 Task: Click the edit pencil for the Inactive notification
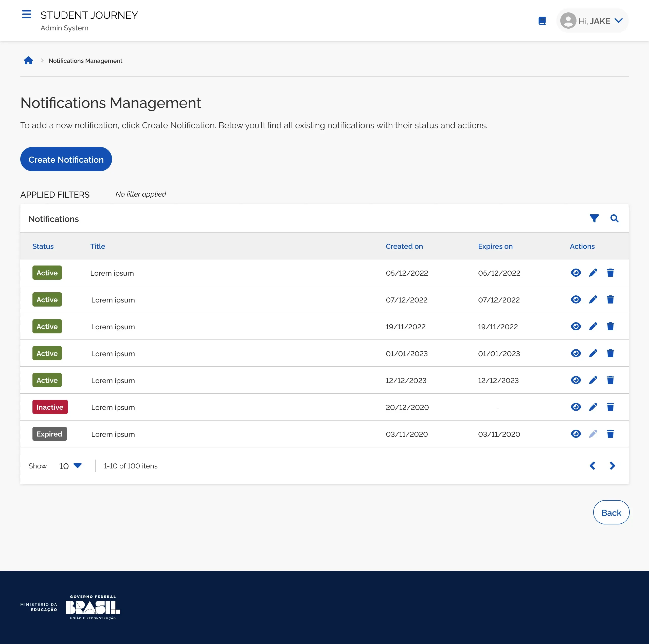[x=593, y=407]
